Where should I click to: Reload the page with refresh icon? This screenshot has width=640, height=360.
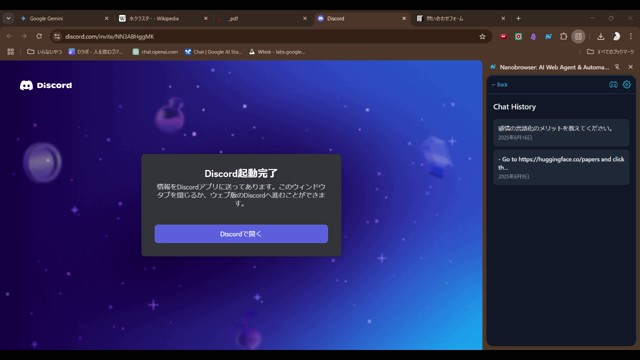pos(39,36)
